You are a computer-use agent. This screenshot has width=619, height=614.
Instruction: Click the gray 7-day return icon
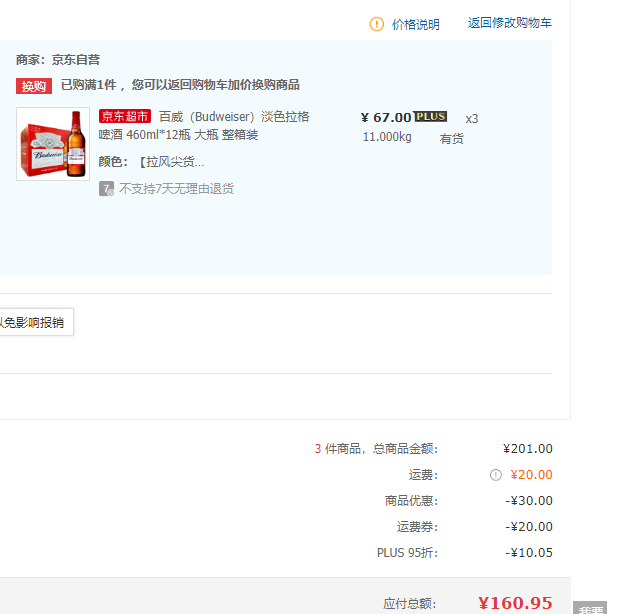[x=106, y=188]
